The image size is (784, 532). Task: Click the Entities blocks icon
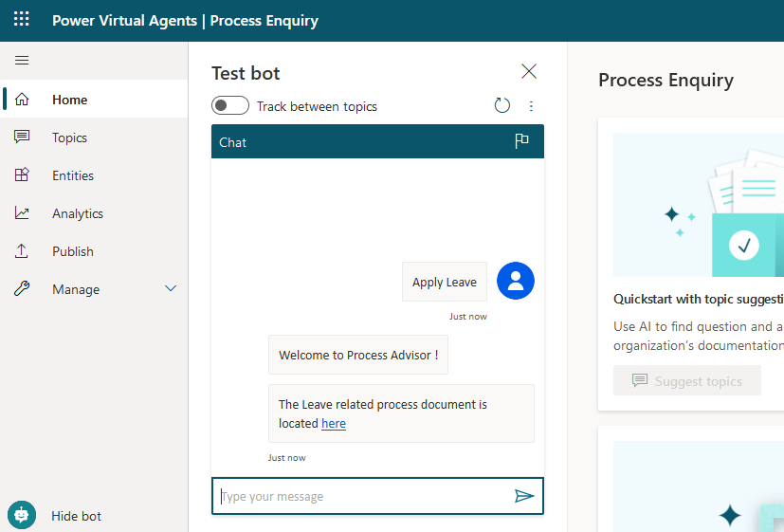(x=22, y=175)
